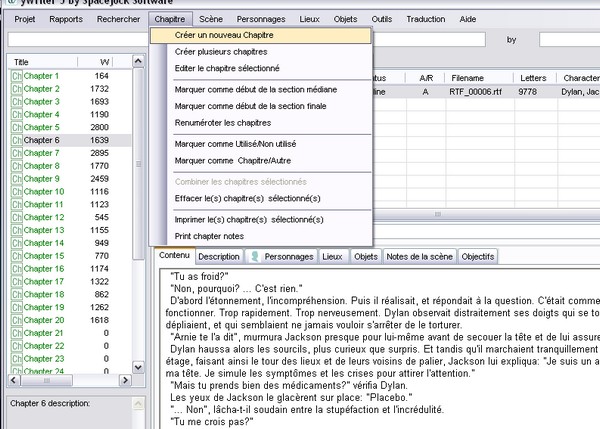Switch to the Objets tab
The width and height of the screenshot is (600, 429).
[x=366, y=257]
